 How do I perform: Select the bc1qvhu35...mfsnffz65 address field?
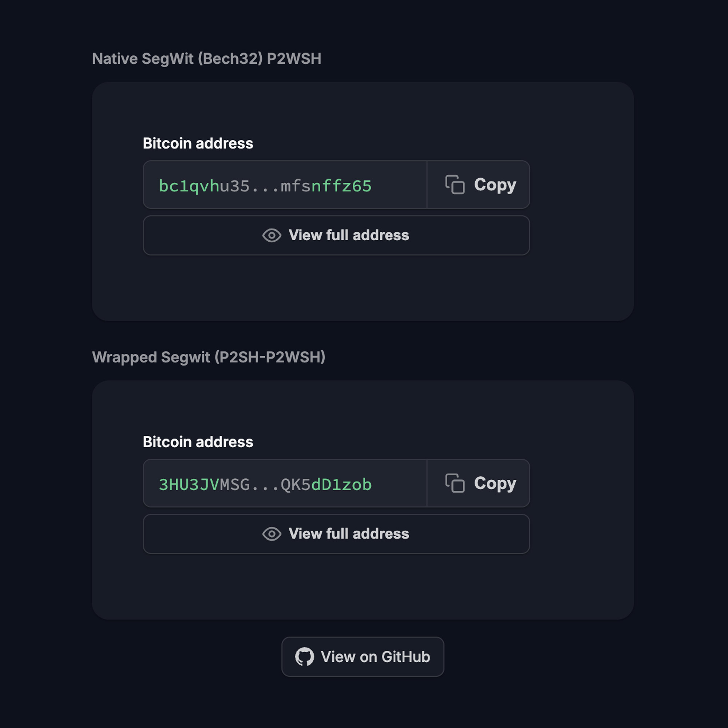click(285, 185)
